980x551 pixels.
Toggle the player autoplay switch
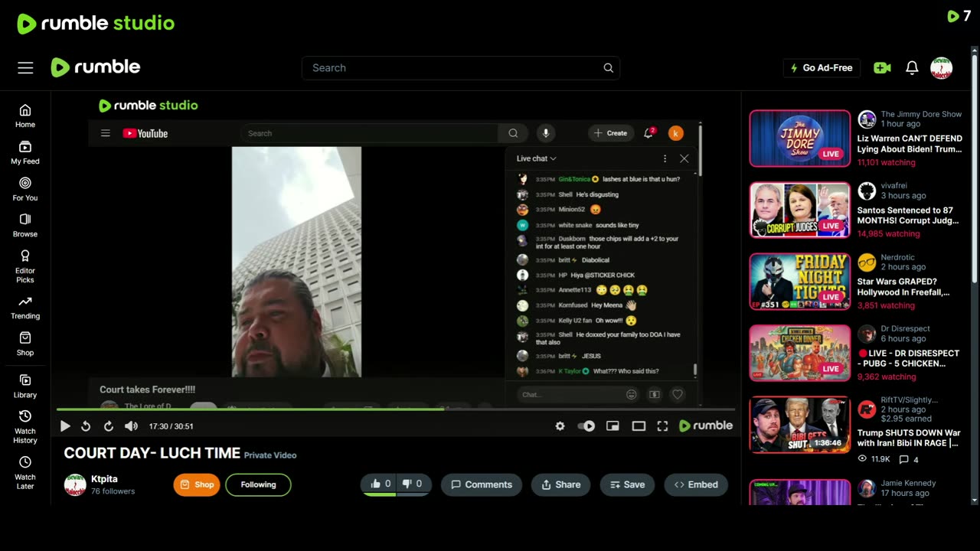tap(586, 426)
